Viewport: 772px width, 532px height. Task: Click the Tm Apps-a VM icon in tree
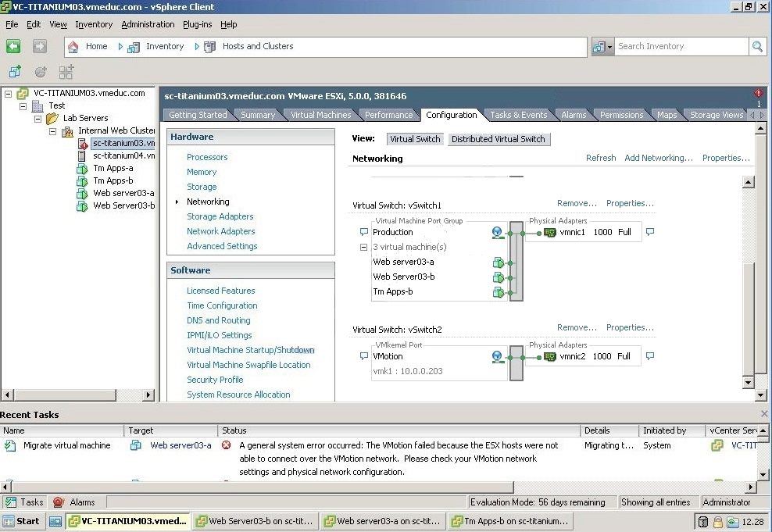click(x=82, y=169)
